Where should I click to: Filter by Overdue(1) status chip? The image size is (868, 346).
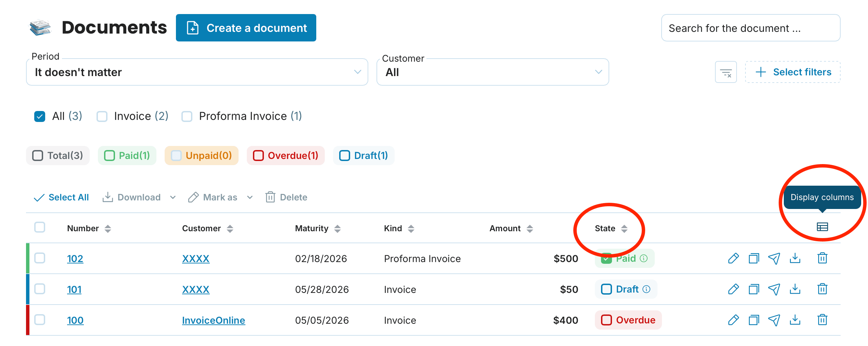point(286,156)
